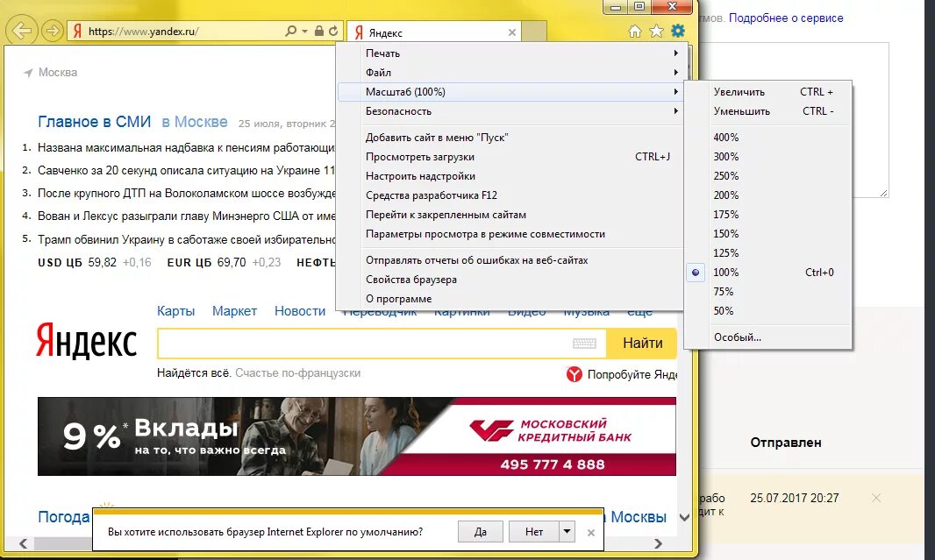Select Отправлять отчеты об ошибках на веб-сайтах

click(510, 260)
